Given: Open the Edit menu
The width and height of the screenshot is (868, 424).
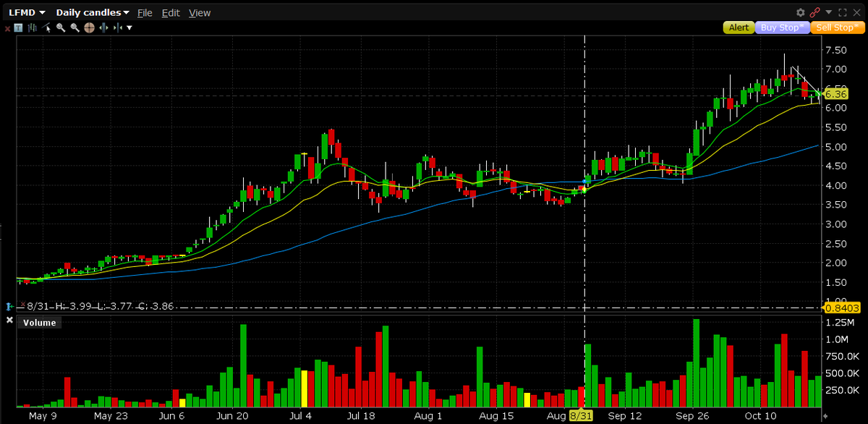Looking at the screenshot, I should tap(171, 12).
